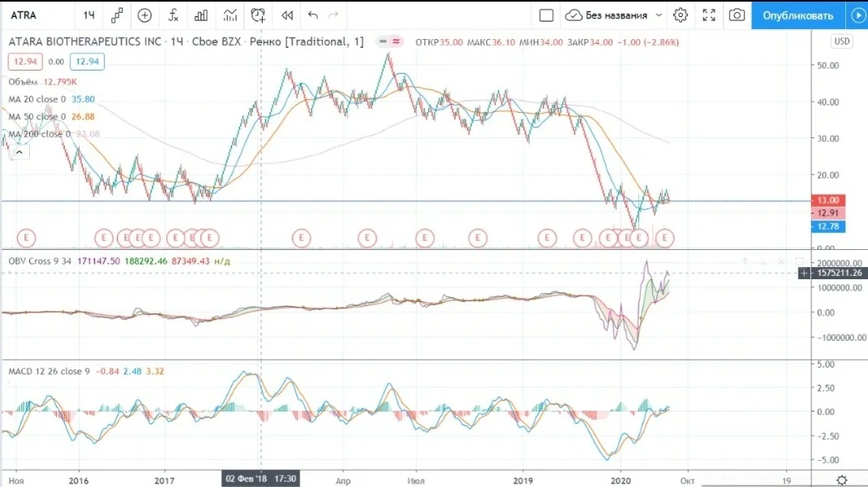Select the OBV Cross 9 34 legend
The height and width of the screenshot is (487, 868).
click(40, 261)
